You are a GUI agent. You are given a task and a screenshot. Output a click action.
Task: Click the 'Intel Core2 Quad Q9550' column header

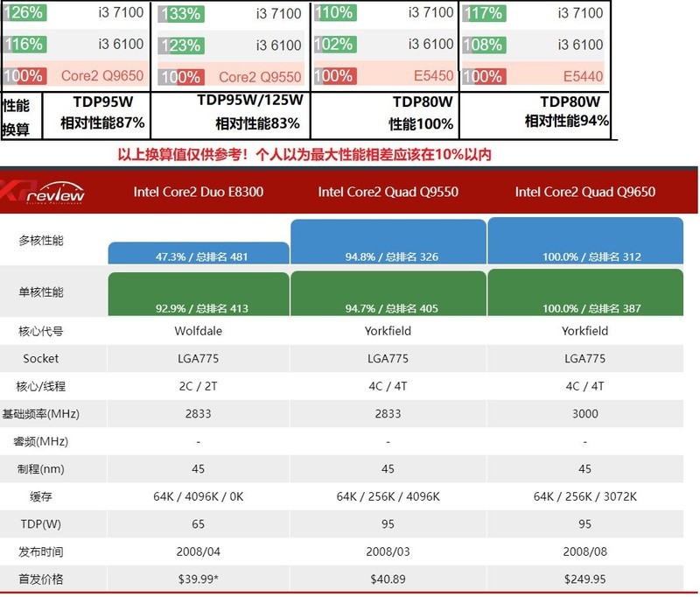[388, 192]
